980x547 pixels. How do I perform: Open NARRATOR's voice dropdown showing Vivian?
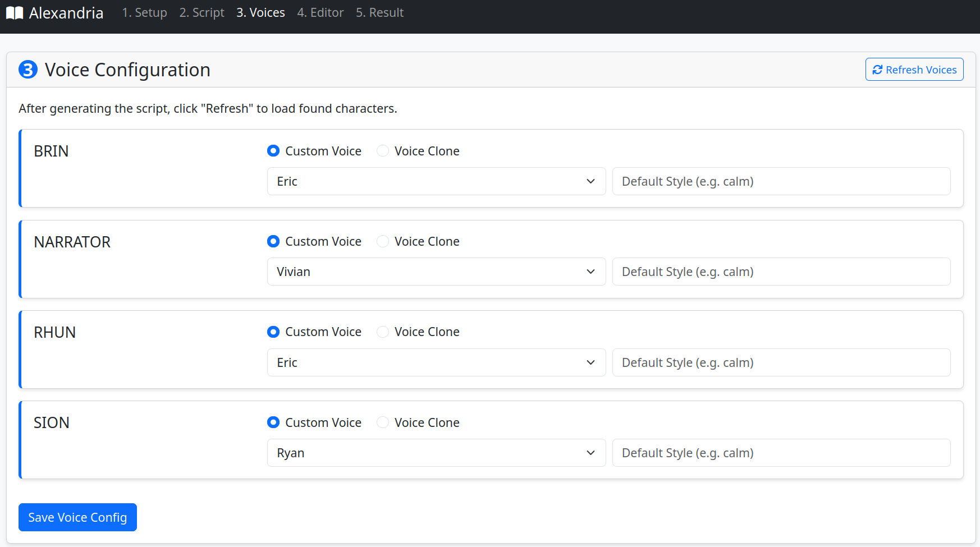click(x=436, y=272)
